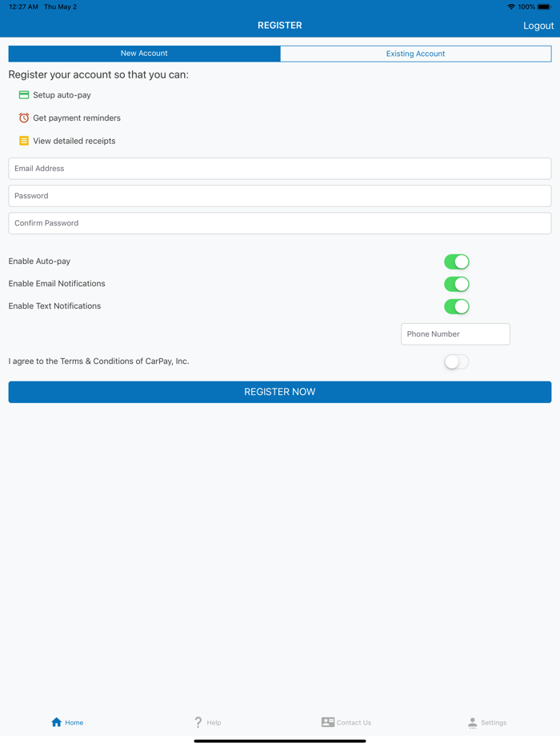Open Help via the question mark icon
Screen dimensions: 560x747
coord(197,721)
